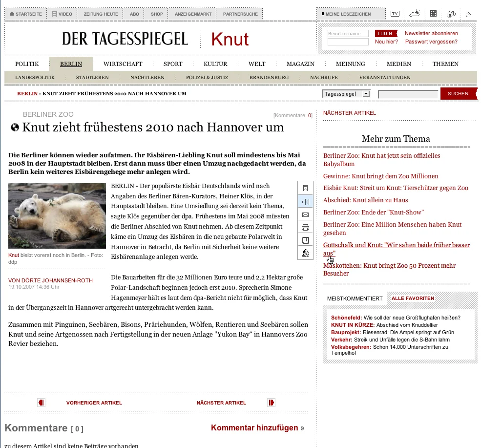Click the author portrait icon below the print icon
The image size is (481, 448).
(305, 253)
